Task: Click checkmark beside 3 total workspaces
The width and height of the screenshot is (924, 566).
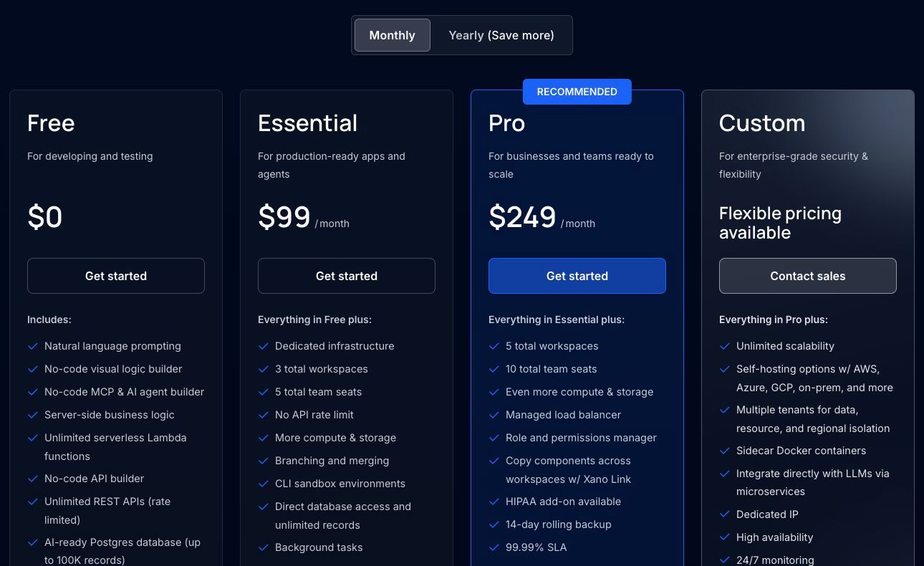Action: (263, 369)
